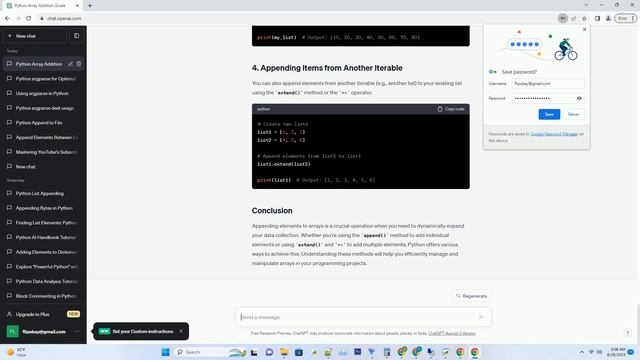Open File Explorer from the taskbar
The height and width of the screenshot is (360, 640).
284,352
